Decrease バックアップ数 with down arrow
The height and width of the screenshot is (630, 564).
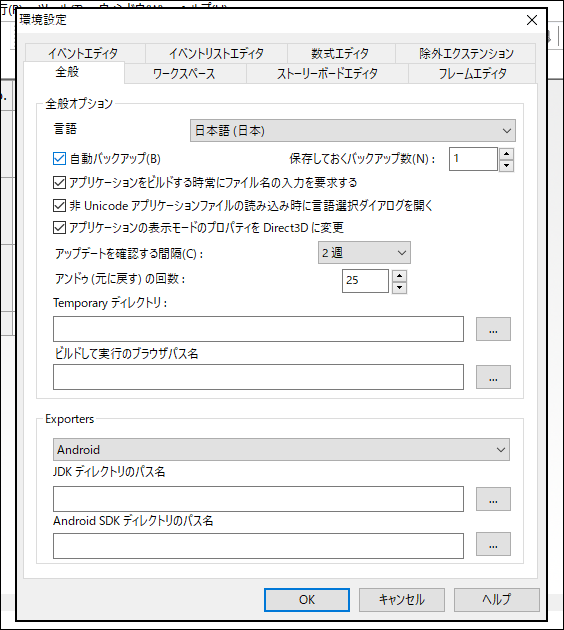tap(506, 166)
